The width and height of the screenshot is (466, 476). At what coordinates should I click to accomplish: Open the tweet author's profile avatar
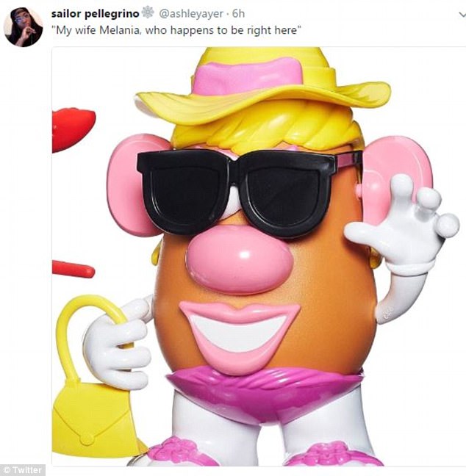click(23, 27)
